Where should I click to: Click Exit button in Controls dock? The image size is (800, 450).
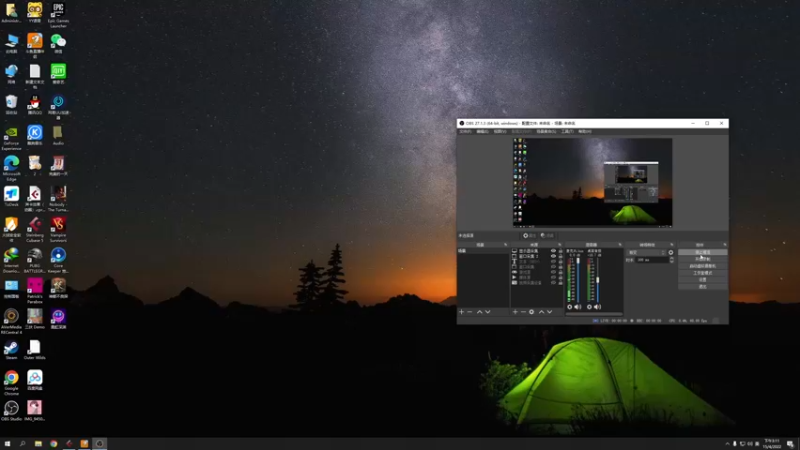click(x=703, y=286)
